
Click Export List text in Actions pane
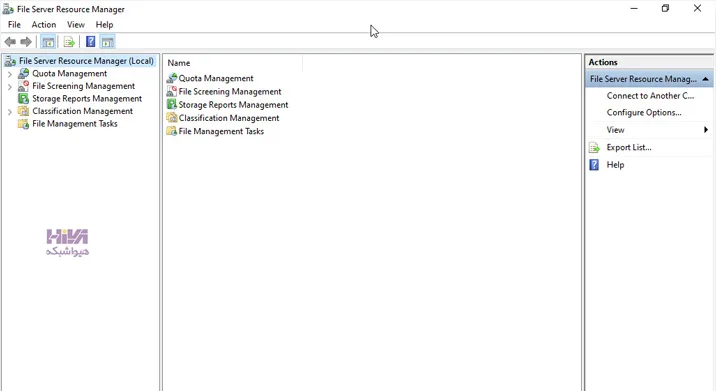[x=629, y=148]
